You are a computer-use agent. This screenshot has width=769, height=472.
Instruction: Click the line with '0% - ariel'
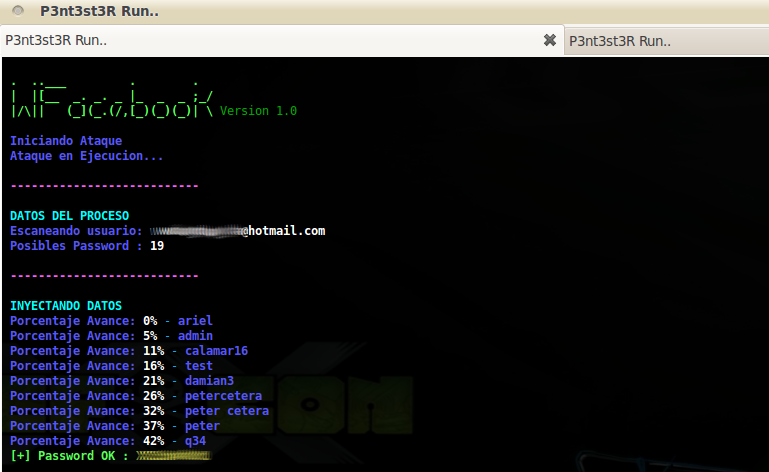tap(111, 321)
